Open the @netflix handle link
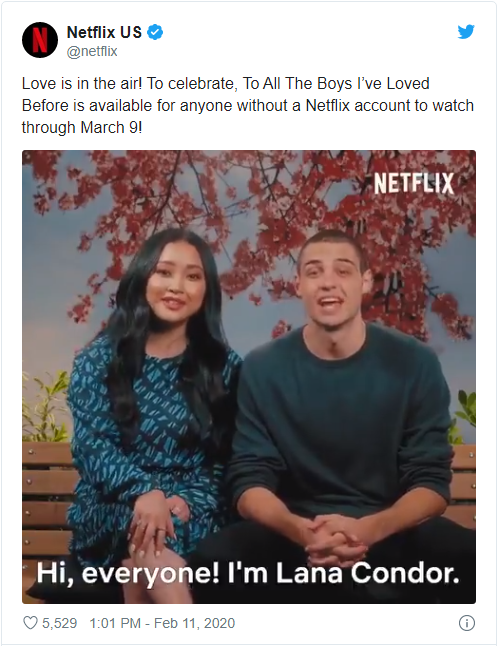 pyautogui.click(x=92, y=51)
